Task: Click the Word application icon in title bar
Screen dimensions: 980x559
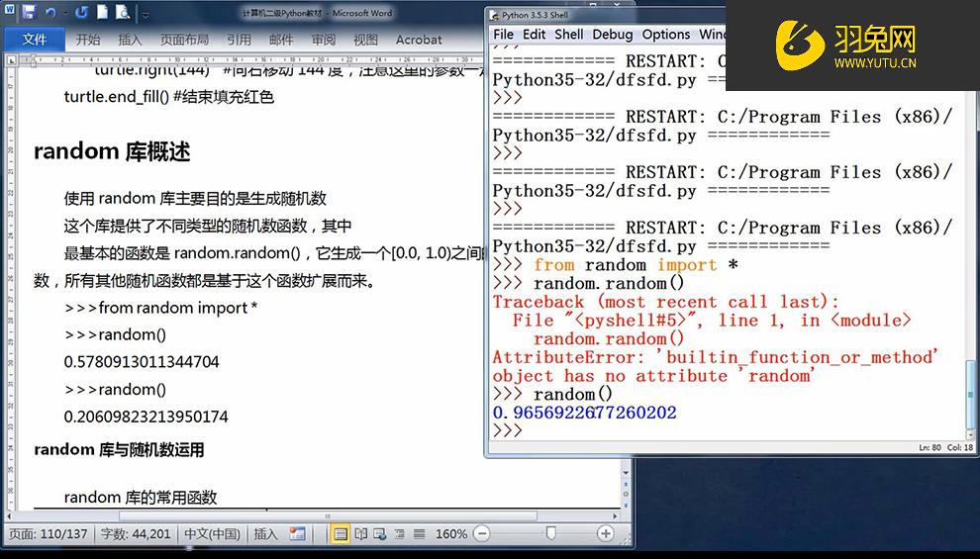Action: [x=9, y=11]
